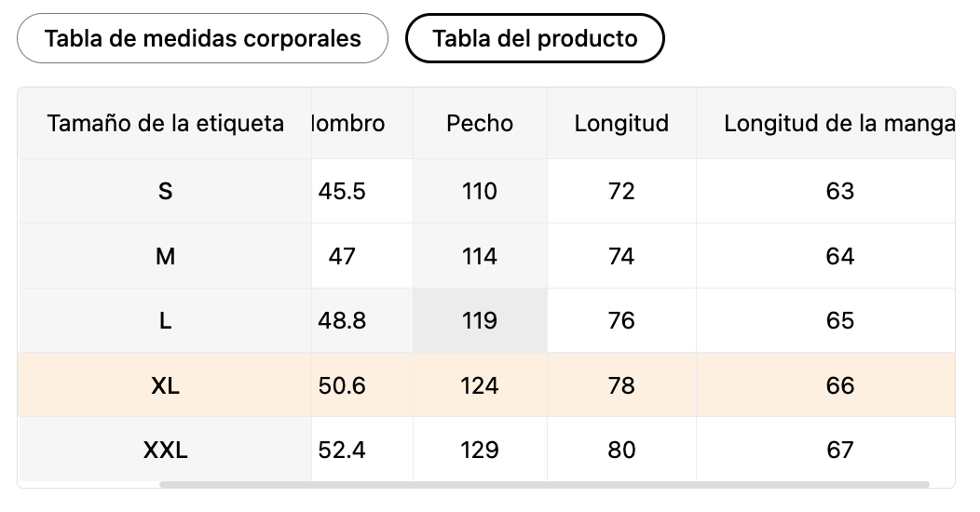Click the XL shoulder value 50.6

click(x=342, y=385)
